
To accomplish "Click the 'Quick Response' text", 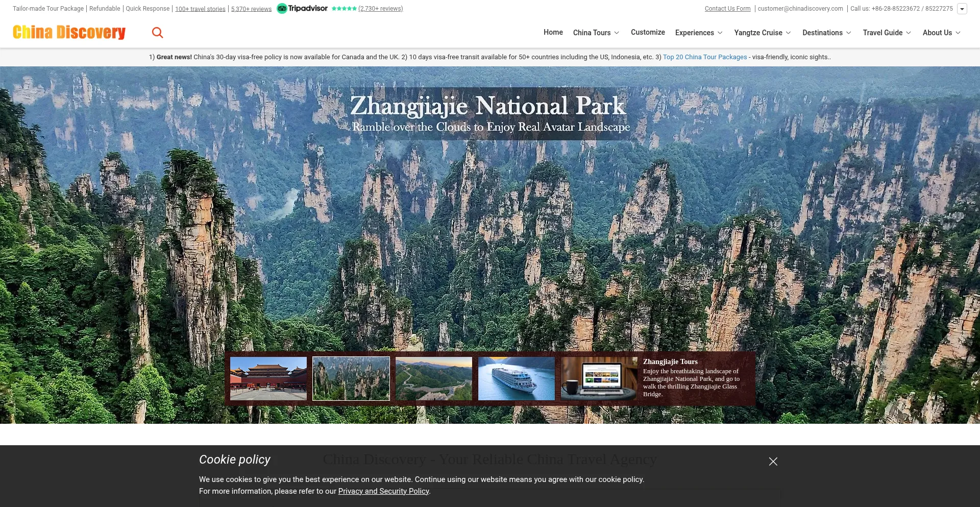I will [148, 9].
